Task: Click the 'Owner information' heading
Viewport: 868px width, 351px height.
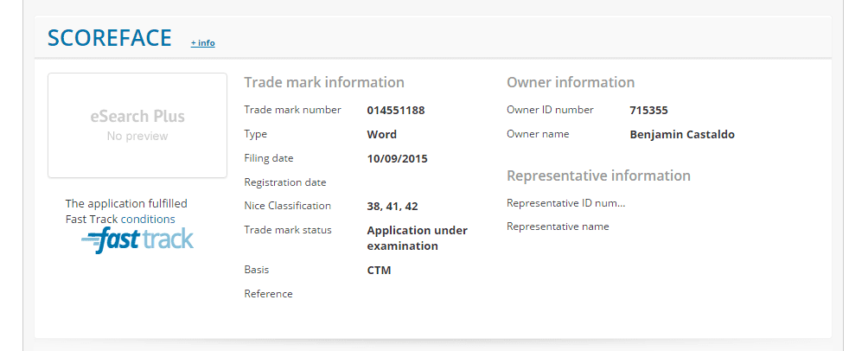Action: coord(571,82)
